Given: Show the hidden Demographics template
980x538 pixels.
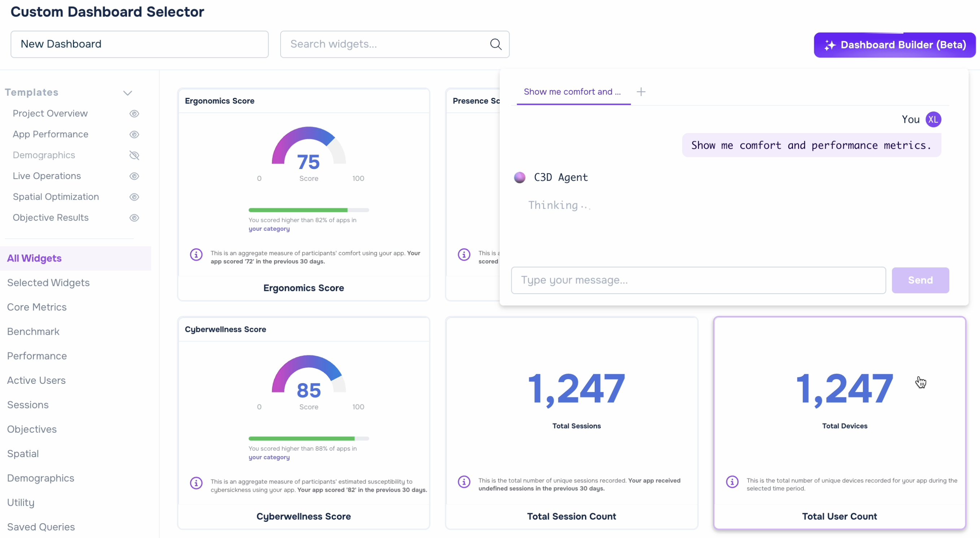Looking at the screenshot, I should pos(134,155).
